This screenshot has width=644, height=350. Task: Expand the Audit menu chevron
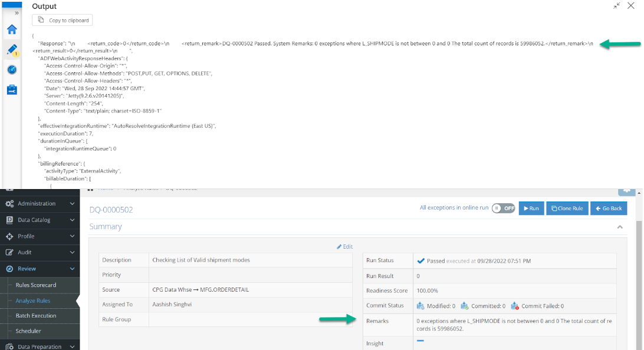[x=73, y=252]
